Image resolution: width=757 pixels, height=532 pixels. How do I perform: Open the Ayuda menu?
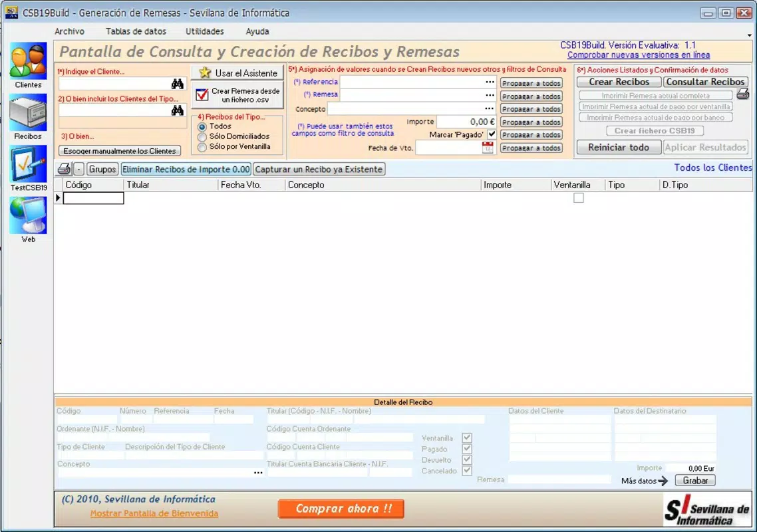[257, 31]
